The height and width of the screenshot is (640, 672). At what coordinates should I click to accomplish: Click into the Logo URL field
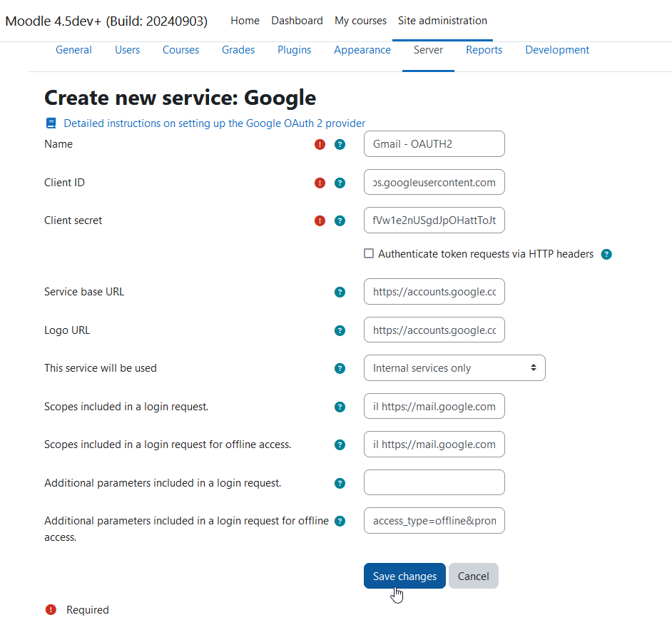coord(434,330)
